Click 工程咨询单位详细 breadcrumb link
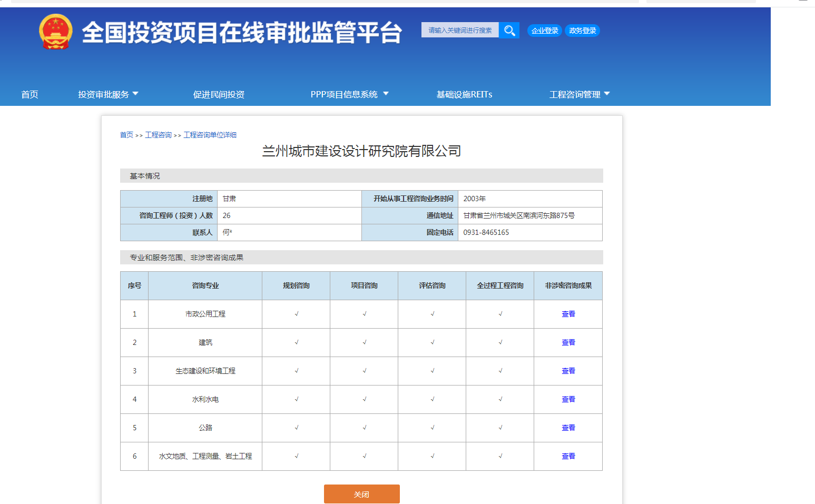This screenshot has width=815, height=504. coord(210,135)
